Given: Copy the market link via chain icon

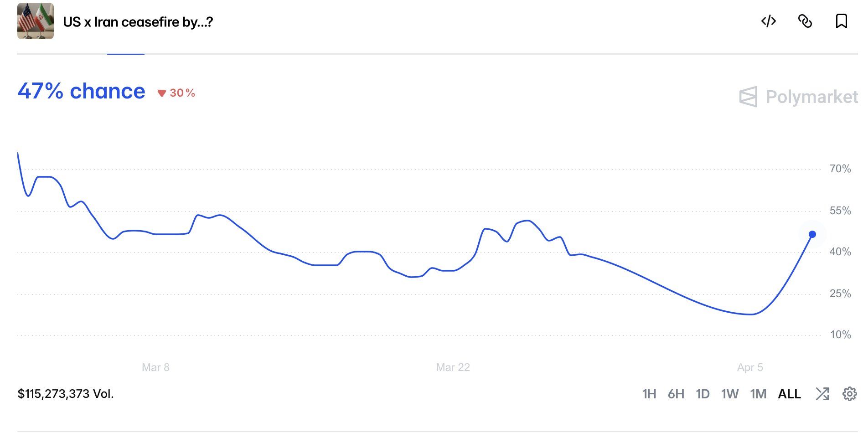Looking at the screenshot, I should [805, 21].
